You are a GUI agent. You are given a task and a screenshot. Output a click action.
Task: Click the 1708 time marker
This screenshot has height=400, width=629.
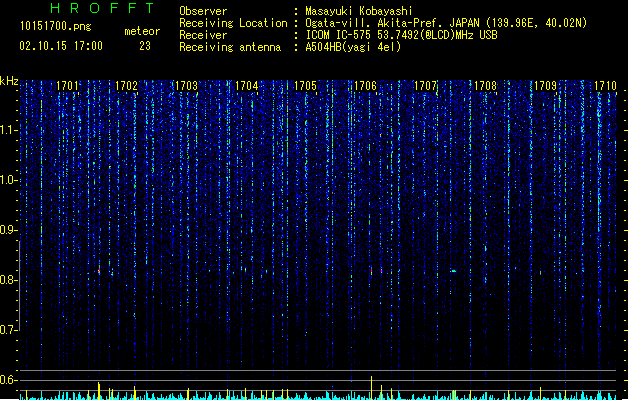tap(485, 86)
